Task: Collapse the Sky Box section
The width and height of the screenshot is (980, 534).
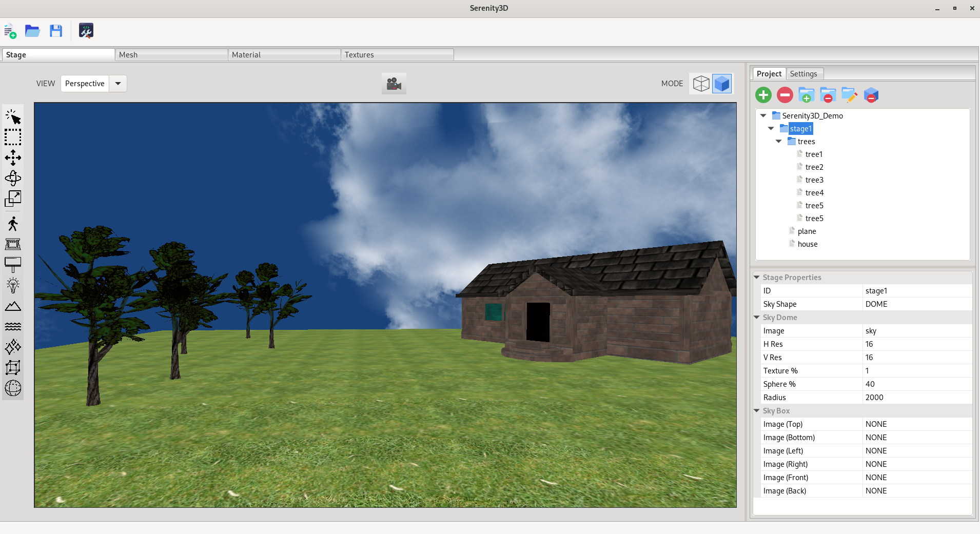Action: (x=757, y=410)
